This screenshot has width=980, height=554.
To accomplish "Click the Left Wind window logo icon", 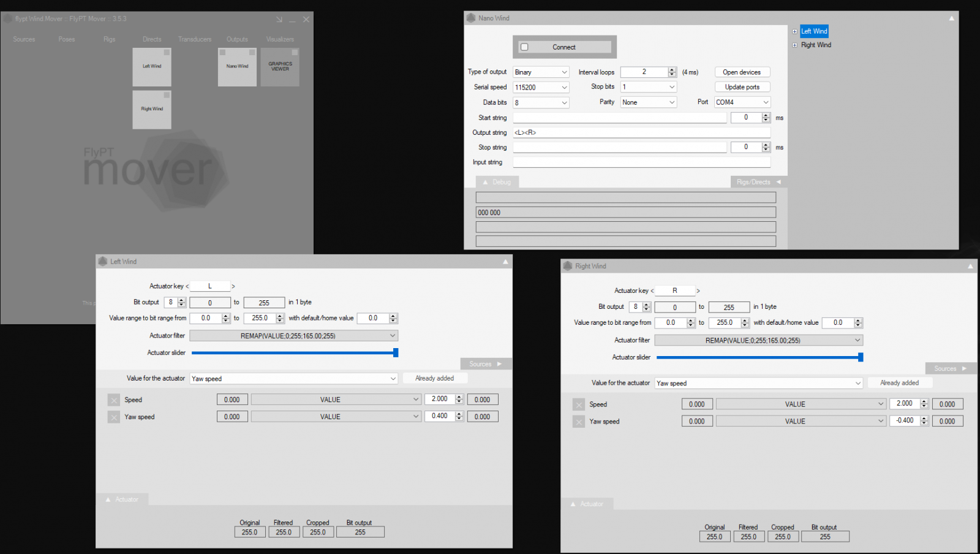I will (102, 262).
